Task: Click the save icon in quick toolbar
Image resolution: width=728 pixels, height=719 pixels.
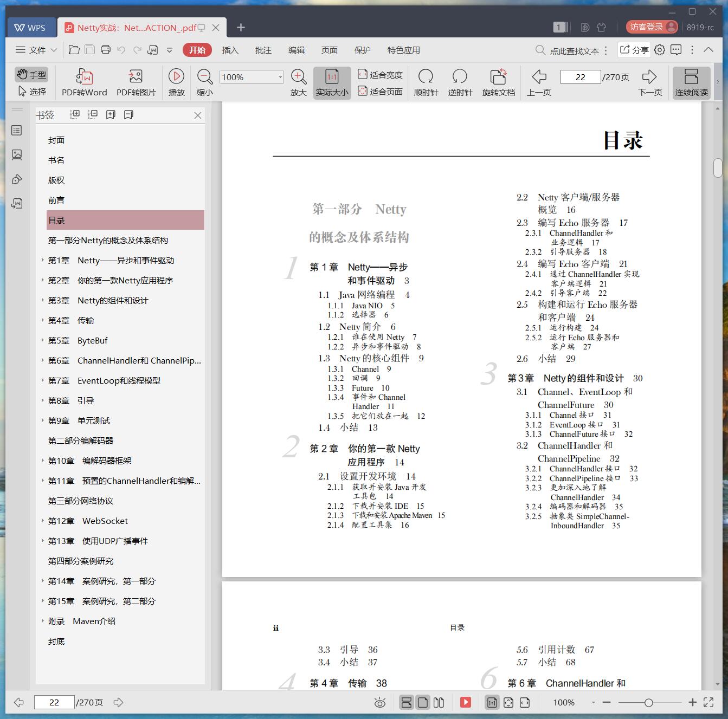Action: coord(89,50)
